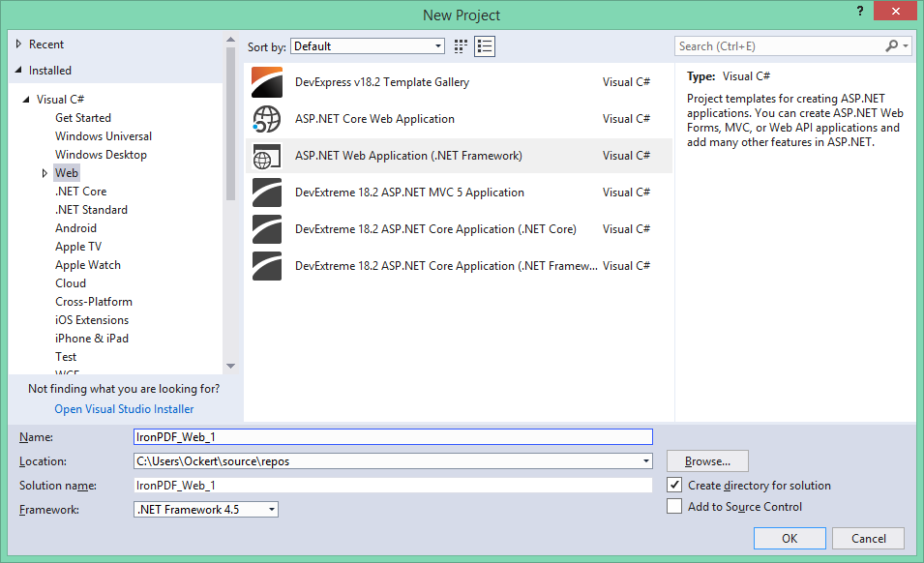Select Get Started category

click(83, 118)
